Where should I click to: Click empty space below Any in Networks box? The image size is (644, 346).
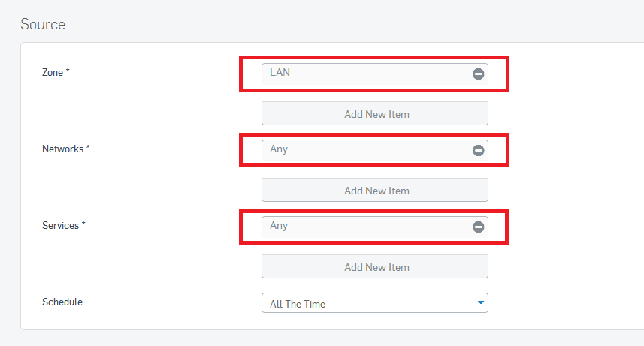pos(374,172)
